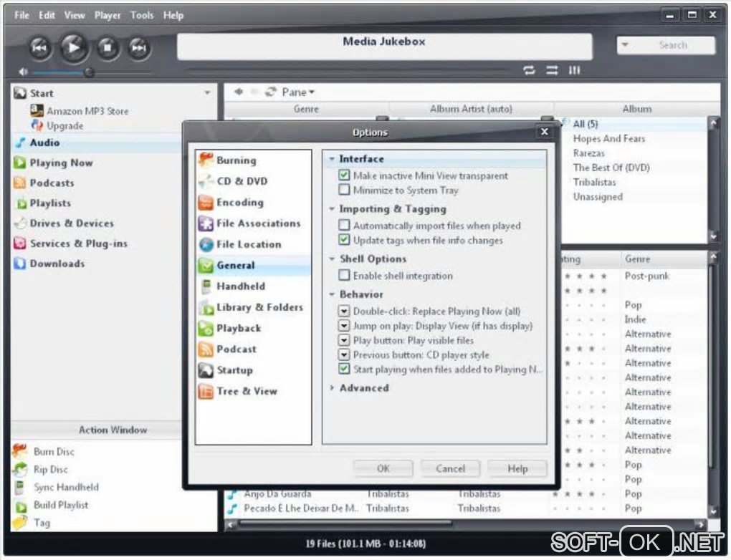
Task: Refresh the pane view icon
Action: coord(271,92)
